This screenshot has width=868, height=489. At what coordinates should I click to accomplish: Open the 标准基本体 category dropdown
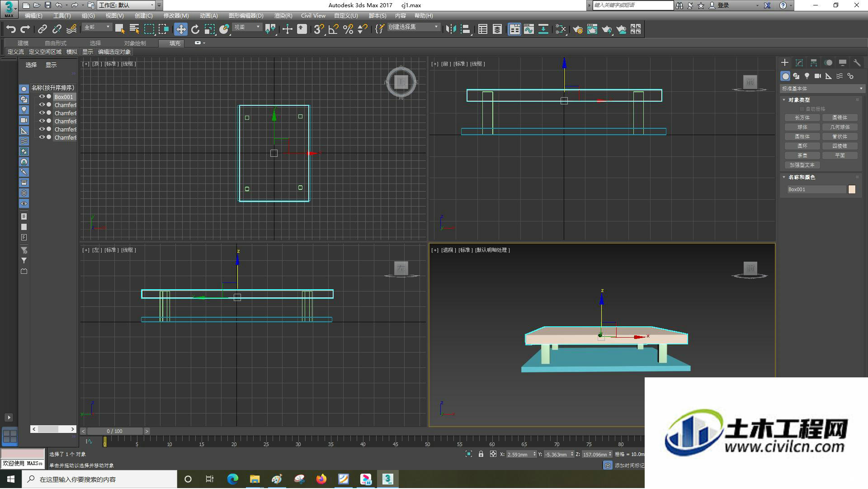[822, 89]
